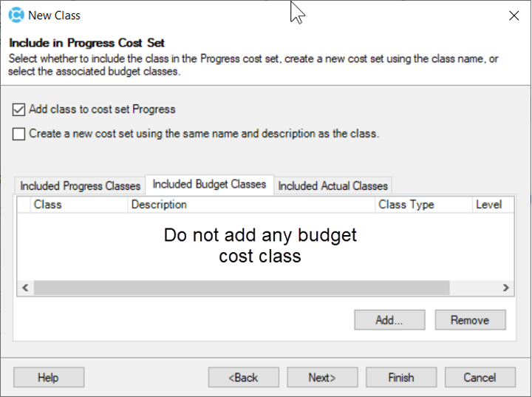This screenshot has height=397, width=532.
Task: Enable Create a new cost set checkbox
Action: point(18,135)
